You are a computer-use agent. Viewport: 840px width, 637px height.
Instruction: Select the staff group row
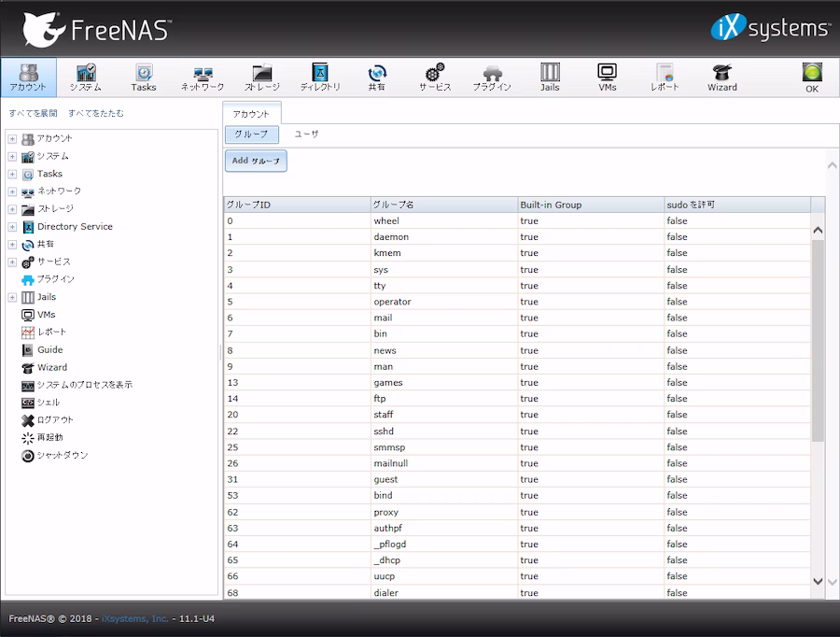517,415
